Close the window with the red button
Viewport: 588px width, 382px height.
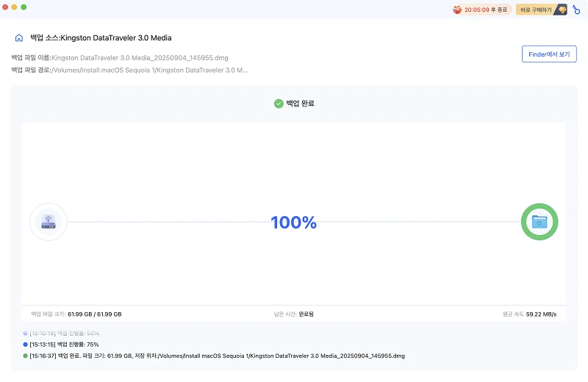[5, 7]
